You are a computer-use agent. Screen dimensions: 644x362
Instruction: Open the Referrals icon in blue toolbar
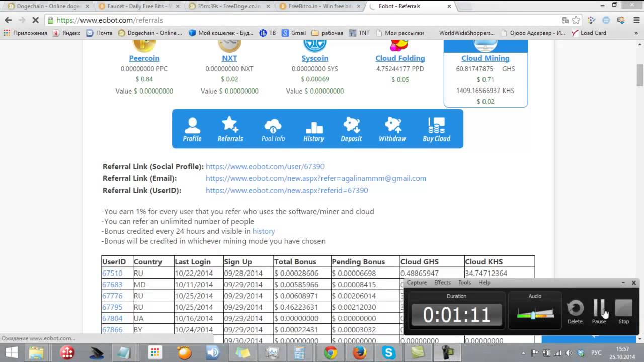tap(230, 129)
